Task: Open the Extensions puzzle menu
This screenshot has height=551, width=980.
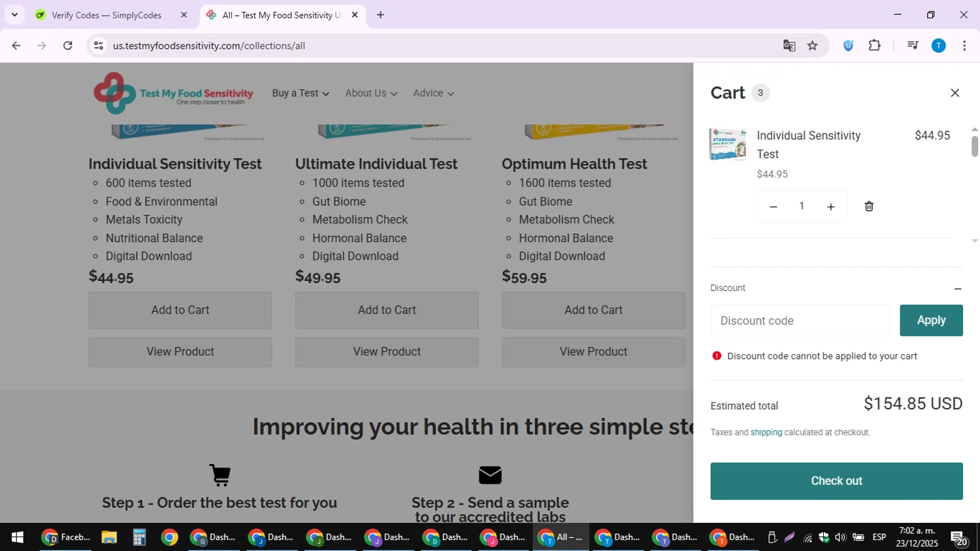Action: (875, 46)
